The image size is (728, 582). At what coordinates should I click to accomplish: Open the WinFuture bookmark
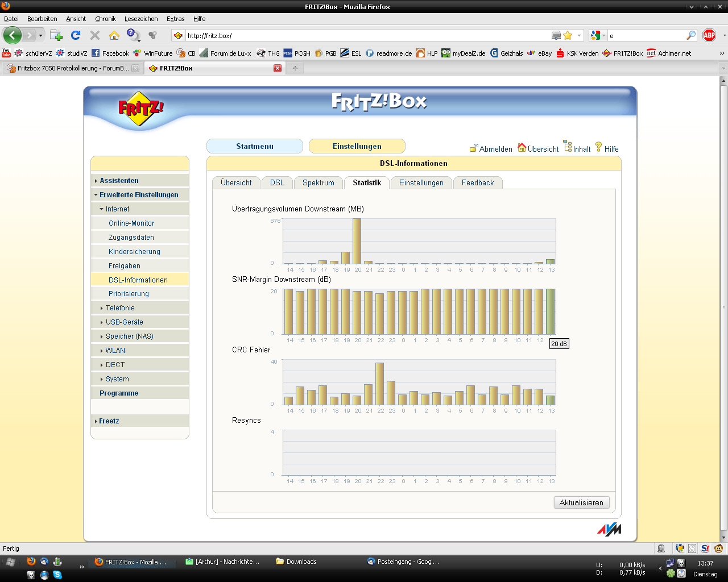pos(153,53)
